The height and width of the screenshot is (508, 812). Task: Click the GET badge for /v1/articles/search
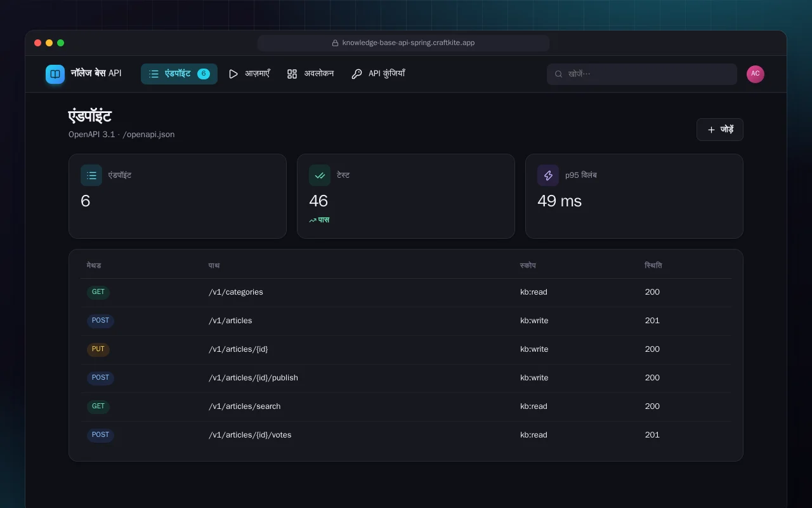point(98,407)
